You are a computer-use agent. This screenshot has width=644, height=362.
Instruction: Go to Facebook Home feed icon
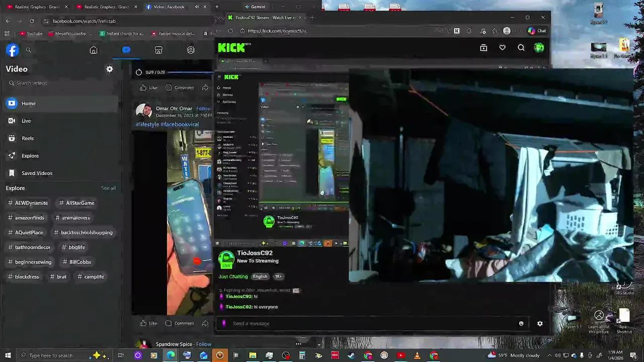pyautogui.click(x=94, y=50)
